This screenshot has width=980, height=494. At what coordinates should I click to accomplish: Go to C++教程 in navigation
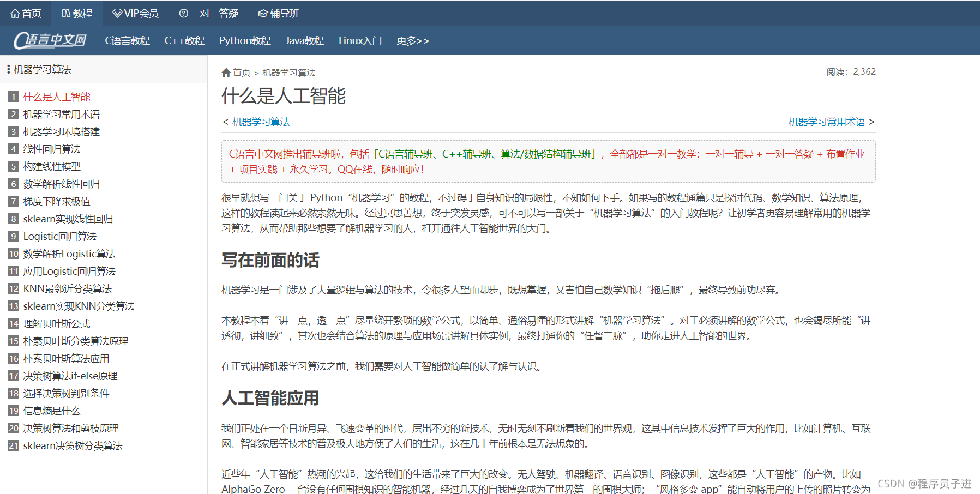pos(184,40)
